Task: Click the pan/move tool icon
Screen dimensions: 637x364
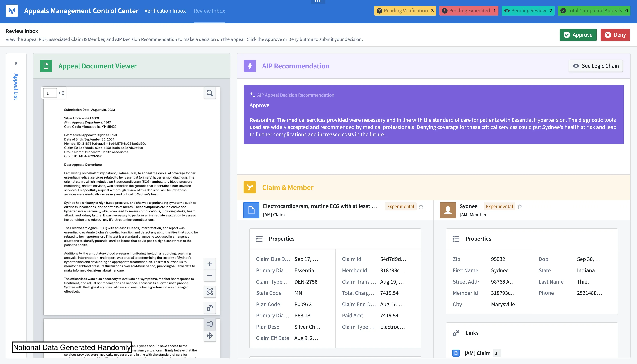Action: (210, 336)
